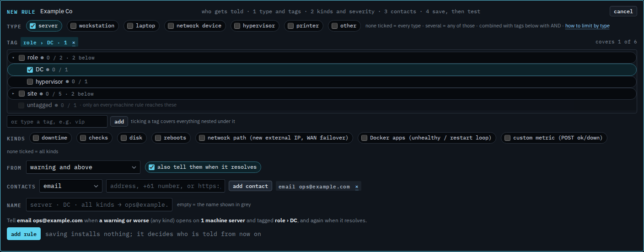
Task: Tick the site group checkbox
Action: coord(21,93)
